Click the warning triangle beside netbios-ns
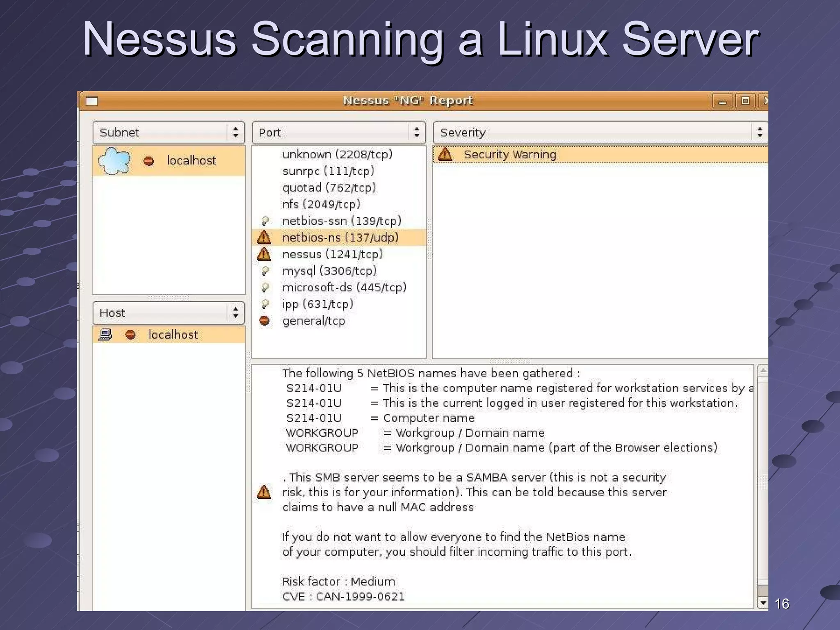Image resolution: width=840 pixels, height=630 pixels. [264, 237]
